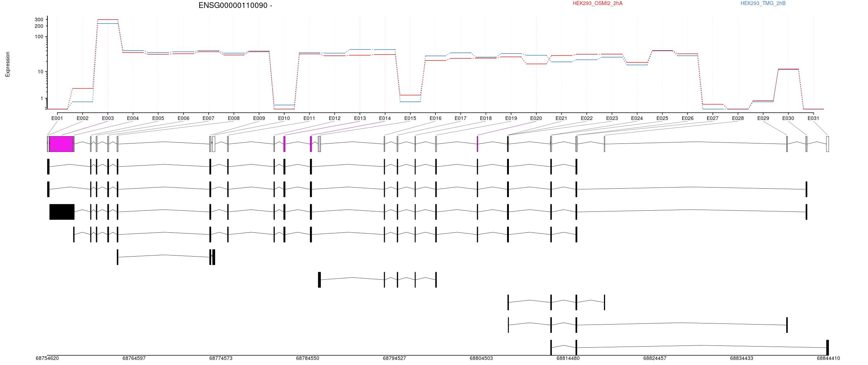Viewport: 868px width, 365px height.
Task: Click the E003 expression peak on the plot
Action: point(108,20)
